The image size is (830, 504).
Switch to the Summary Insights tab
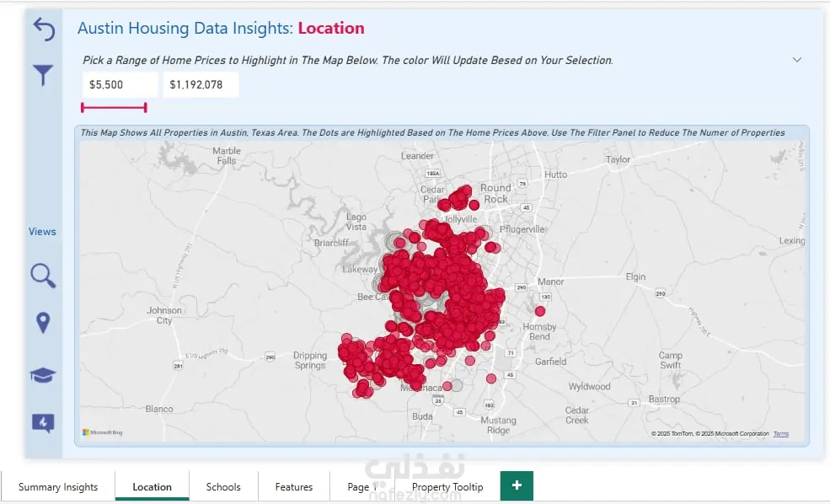58,487
